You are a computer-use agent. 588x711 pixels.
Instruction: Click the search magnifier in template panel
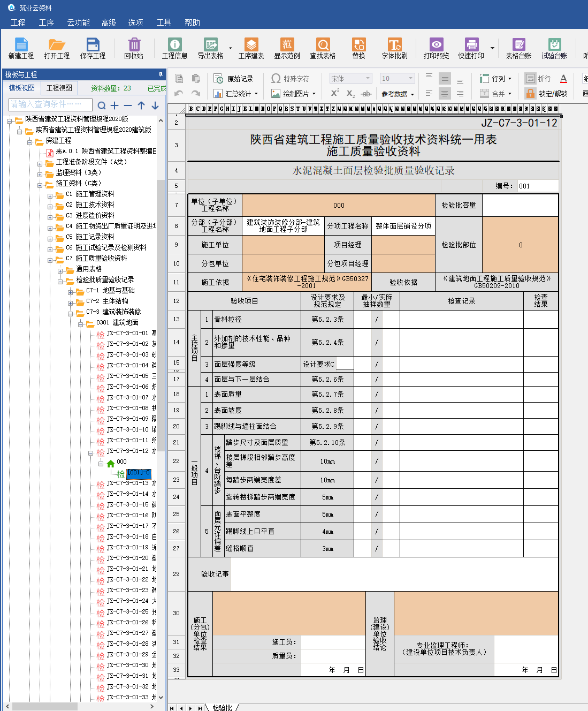(x=101, y=105)
